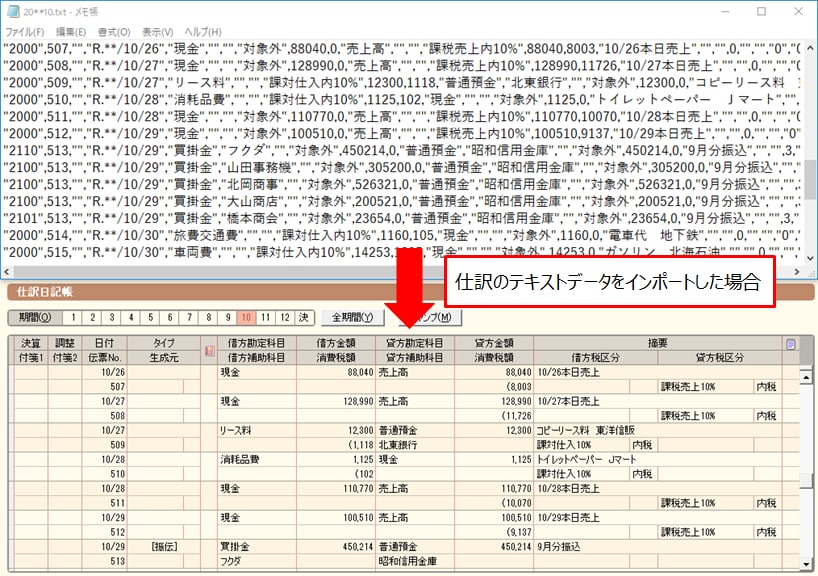The width and height of the screenshot is (818, 576).
Task: Click the Notepad app icon in title bar
Action: coord(11,11)
